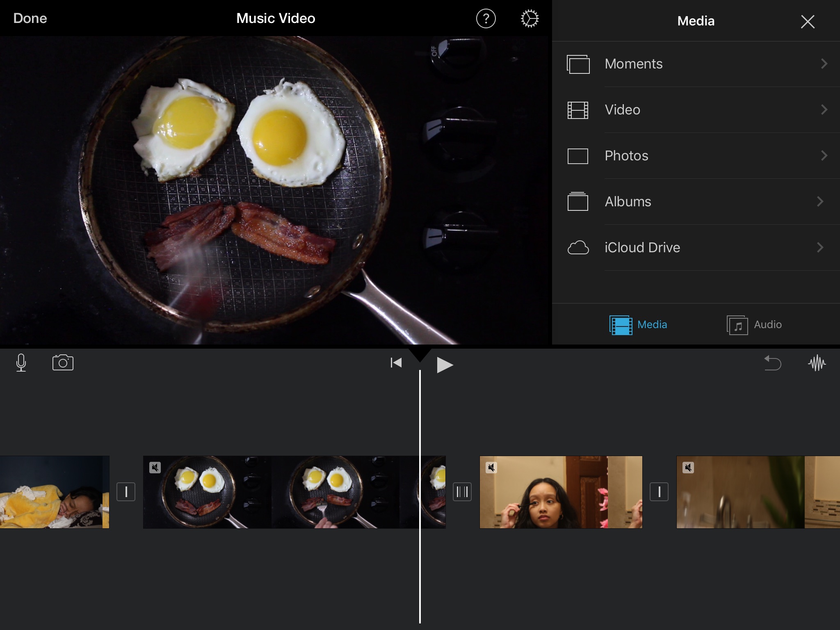840x630 pixels.
Task: Expand the iCloud Drive chevron
Action: click(x=820, y=247)
